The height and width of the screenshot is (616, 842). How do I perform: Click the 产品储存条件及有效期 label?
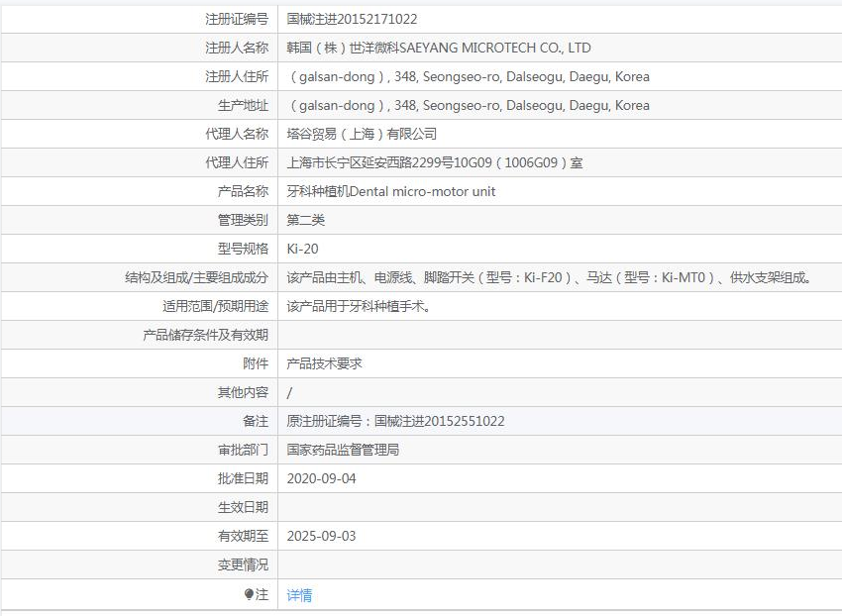point(205,335)
